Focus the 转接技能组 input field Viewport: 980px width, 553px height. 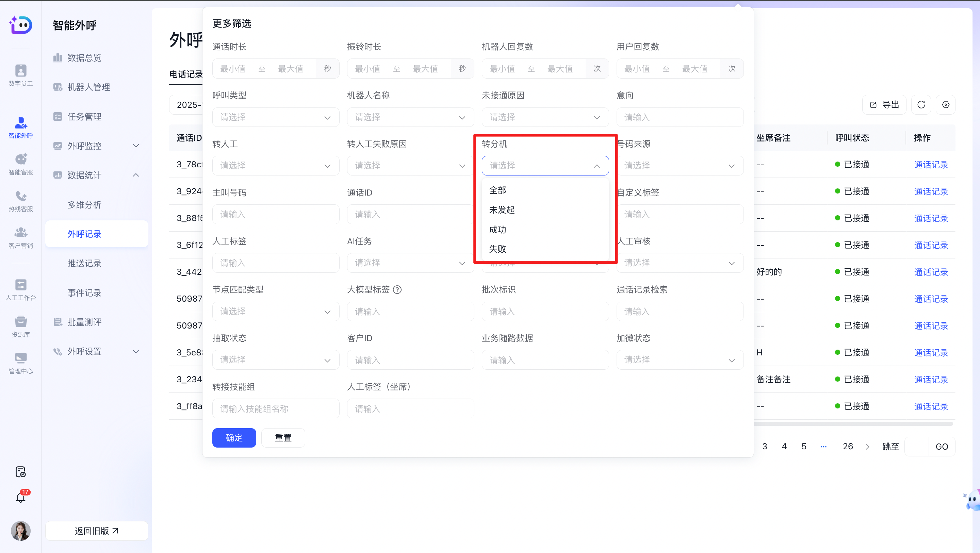click(275, 408)
